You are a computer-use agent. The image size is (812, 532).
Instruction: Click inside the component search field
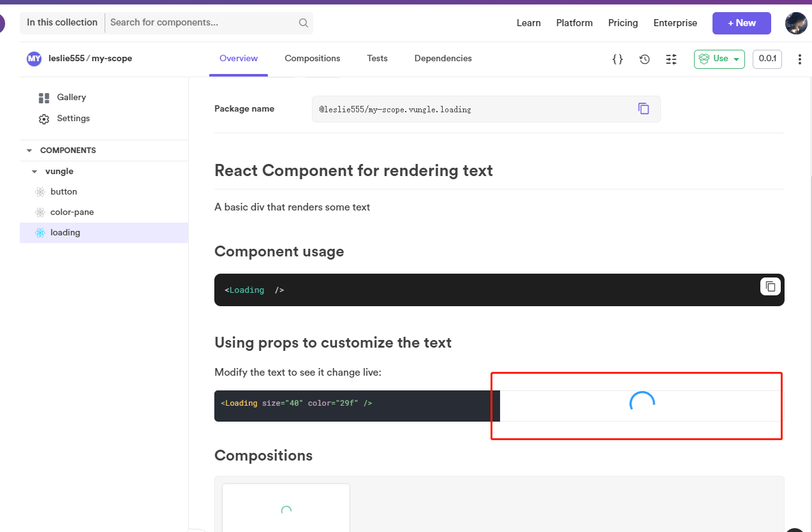pos(191,22)
